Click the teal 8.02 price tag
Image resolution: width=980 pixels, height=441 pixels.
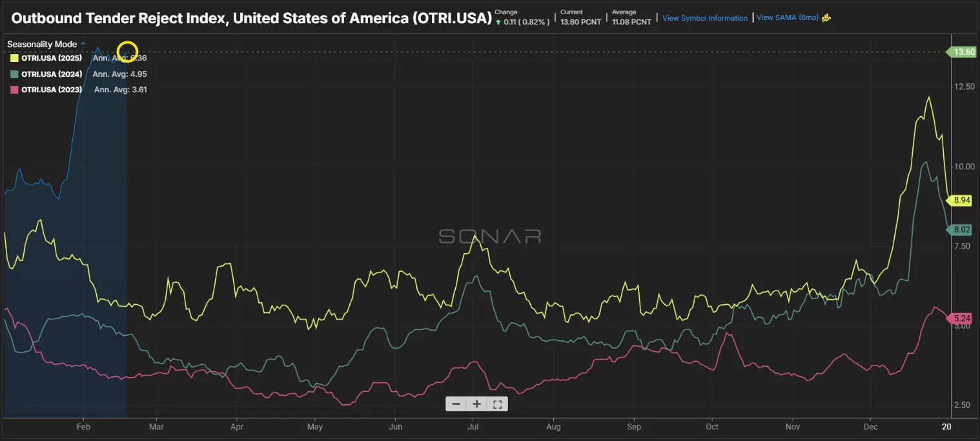tap(961, 229)
